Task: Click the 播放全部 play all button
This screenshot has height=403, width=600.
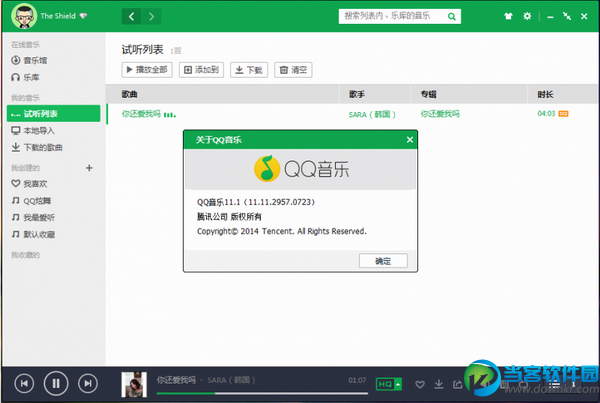Action: (147, 70)
